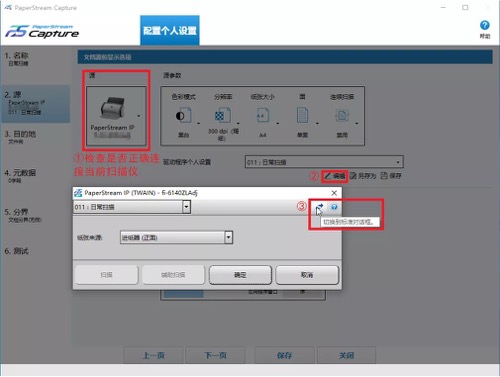Go to step 2. 源
The height and width of the screenshot is (377, 500).
coord(35,103)
